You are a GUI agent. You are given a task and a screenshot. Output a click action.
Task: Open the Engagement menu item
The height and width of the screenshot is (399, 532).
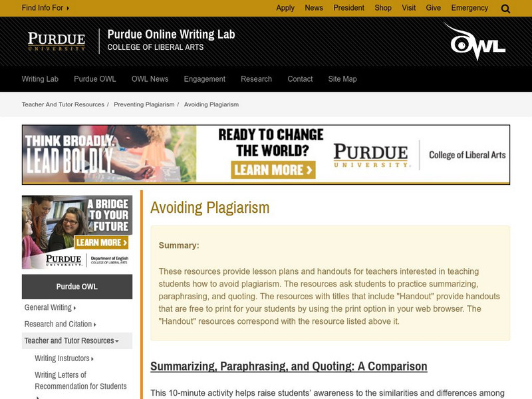(205, 79)
